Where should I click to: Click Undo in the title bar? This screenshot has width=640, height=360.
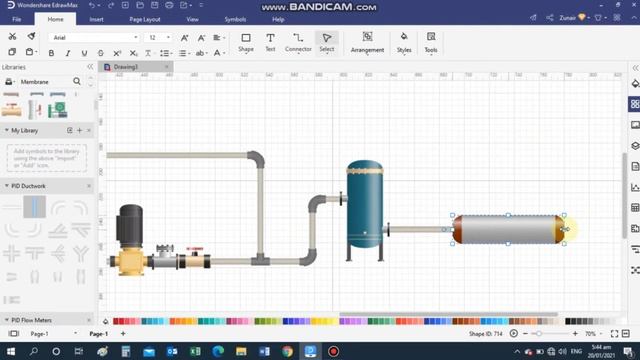click(92, 5)
